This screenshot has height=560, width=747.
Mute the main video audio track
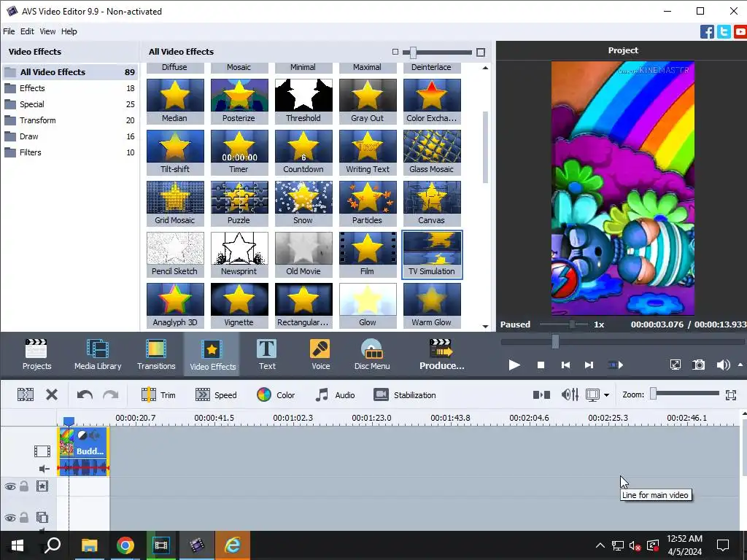[44, 469]
